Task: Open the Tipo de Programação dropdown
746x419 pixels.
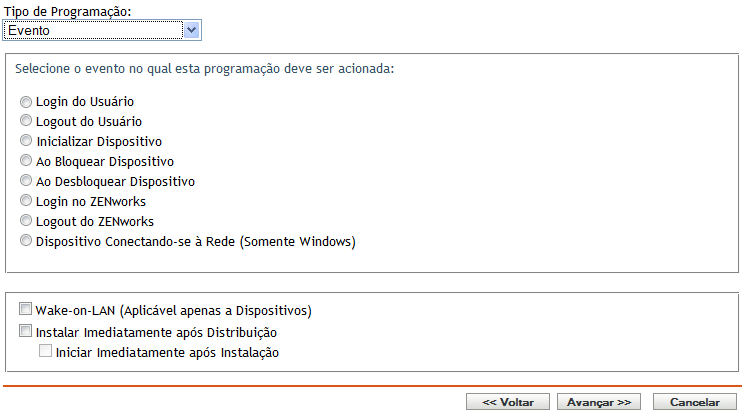Action: tap(95, 31)
